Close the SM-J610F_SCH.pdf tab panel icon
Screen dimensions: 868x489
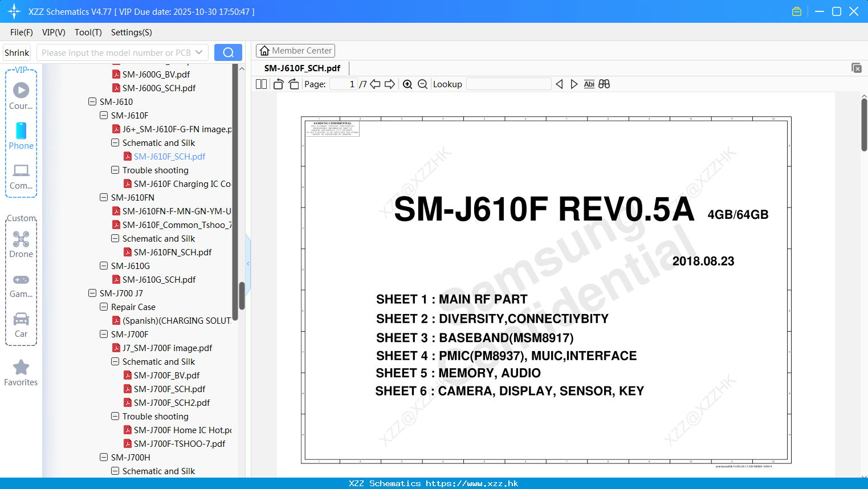857,68
